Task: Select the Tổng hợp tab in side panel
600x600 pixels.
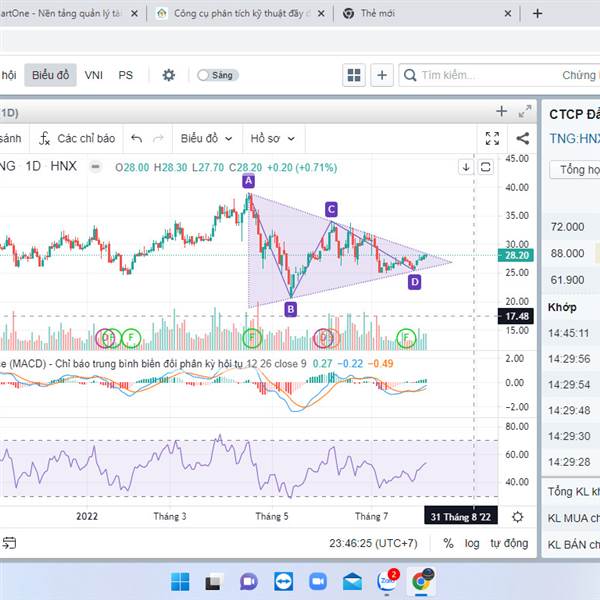Action: (x=575, y=170)
